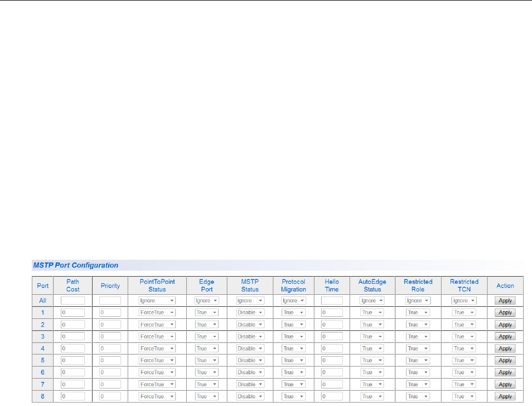
Task: Open Protocol Migration dropdown for port 5
Action: (294, 361)
